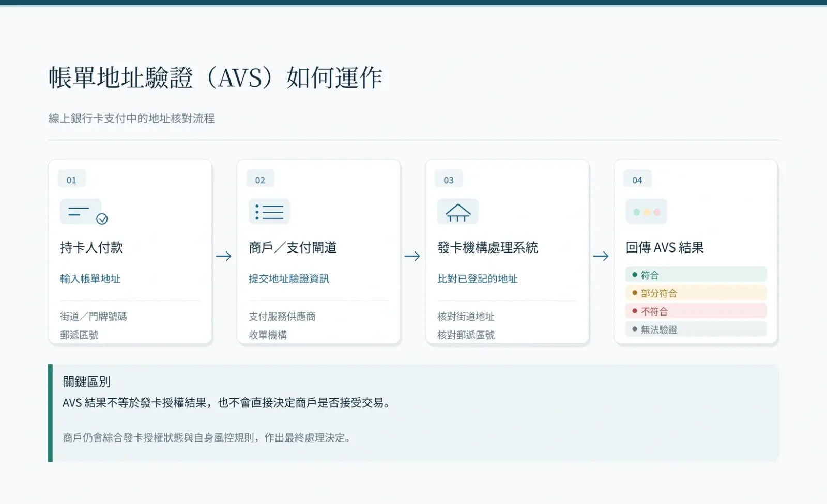Click the 核對街道地址 line
Image resolution: width=827 pixels, height=504 pixels.
click(x=466, y=316)
